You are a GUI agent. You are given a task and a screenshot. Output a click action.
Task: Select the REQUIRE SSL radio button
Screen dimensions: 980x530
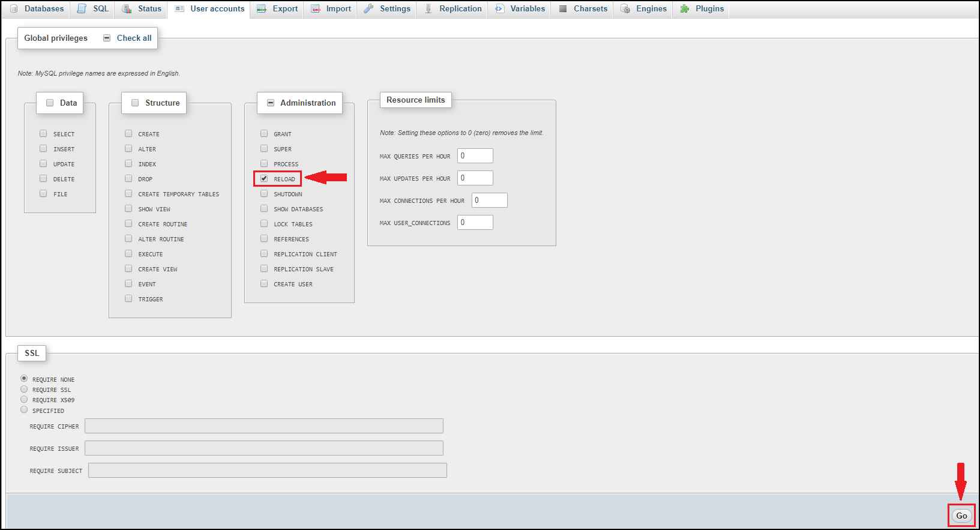[x=24, y=390]
